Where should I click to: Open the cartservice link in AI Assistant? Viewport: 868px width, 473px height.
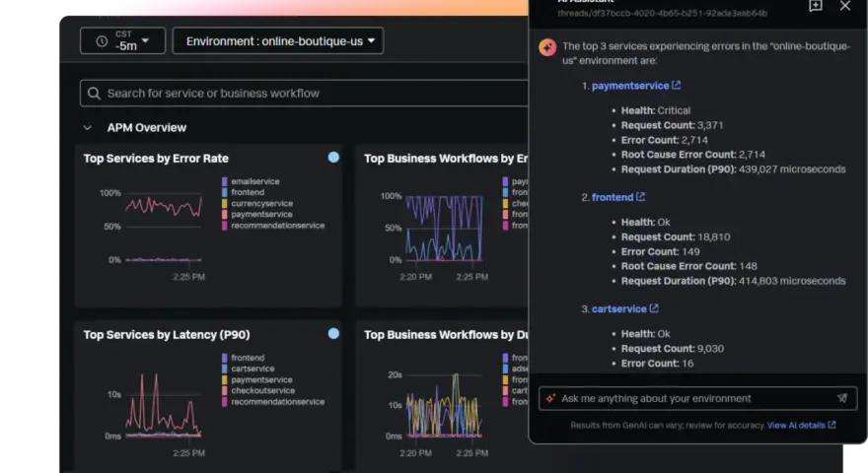click(x=618, y=309)
